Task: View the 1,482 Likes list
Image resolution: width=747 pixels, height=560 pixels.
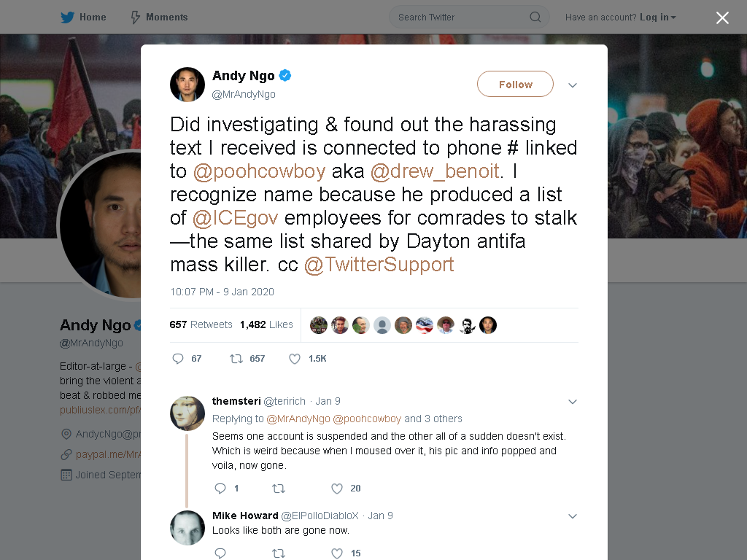Action: 266,324
